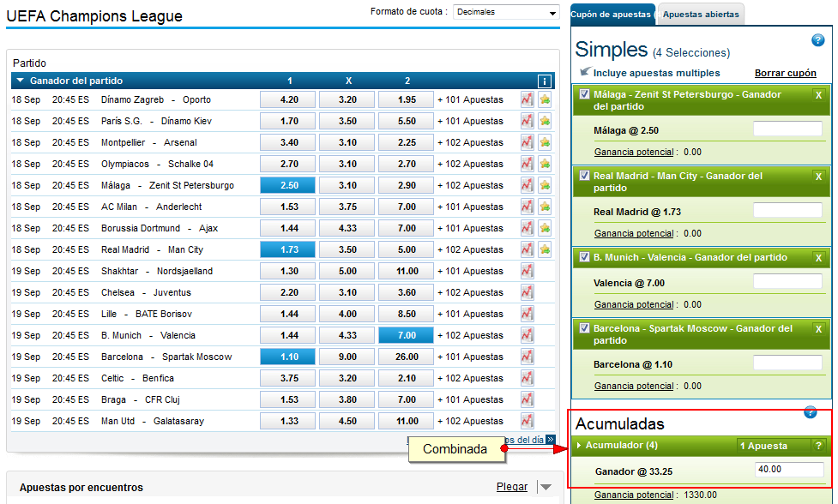The image size is (838, 504).
Task: Open statistics icon for Montpellier - Arsenal
Action: 527,142
